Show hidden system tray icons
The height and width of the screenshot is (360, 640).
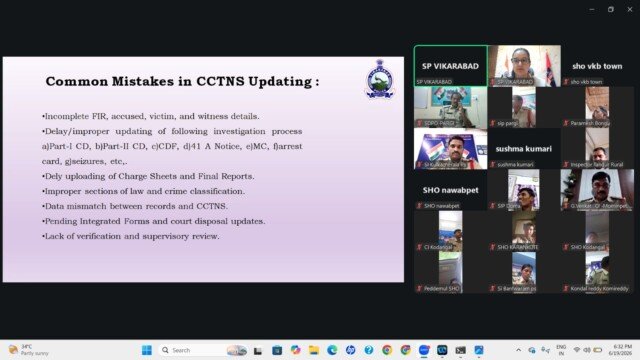click(x=518, y=350)
